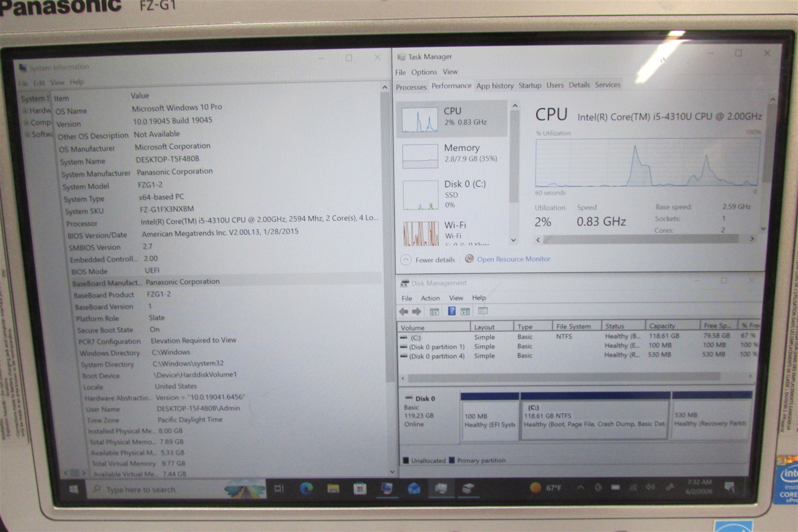The image size is (798, 532).
Task: Select Wi-Fi performance item in Task Manager
Action: click(453, 232)
